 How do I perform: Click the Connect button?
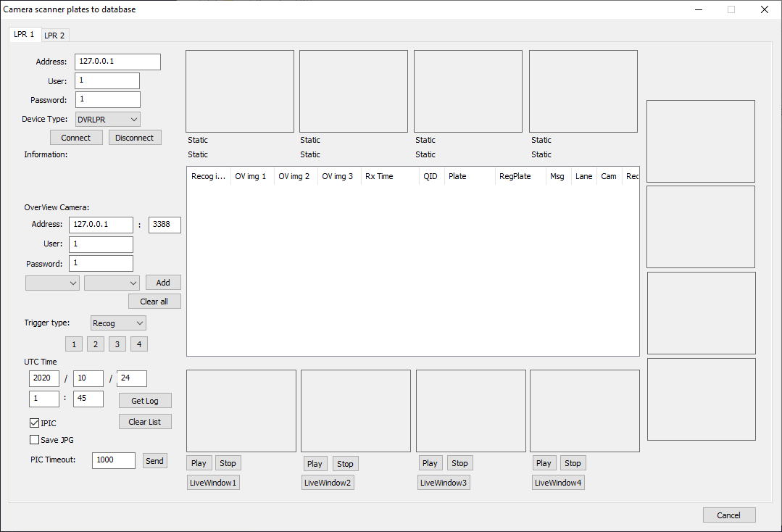point(76,138)
